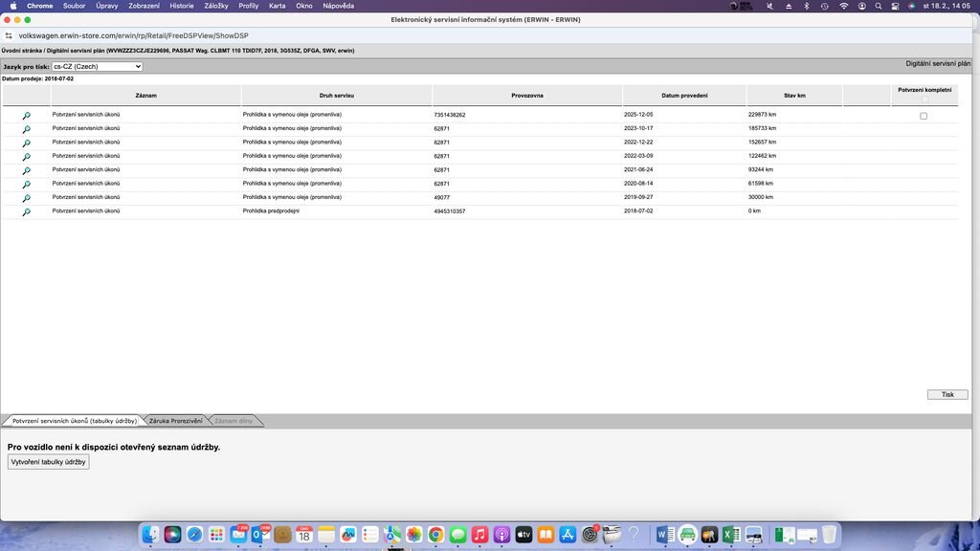
Task: Open details for the 2025-12-05 service record
Action: click(26, 116)
